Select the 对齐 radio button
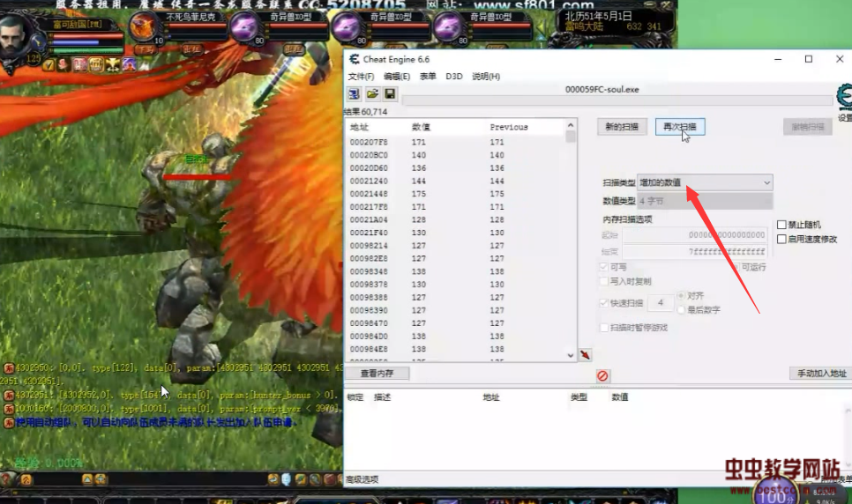This screenshot has width=852, height=504. [x=681, y=295]
